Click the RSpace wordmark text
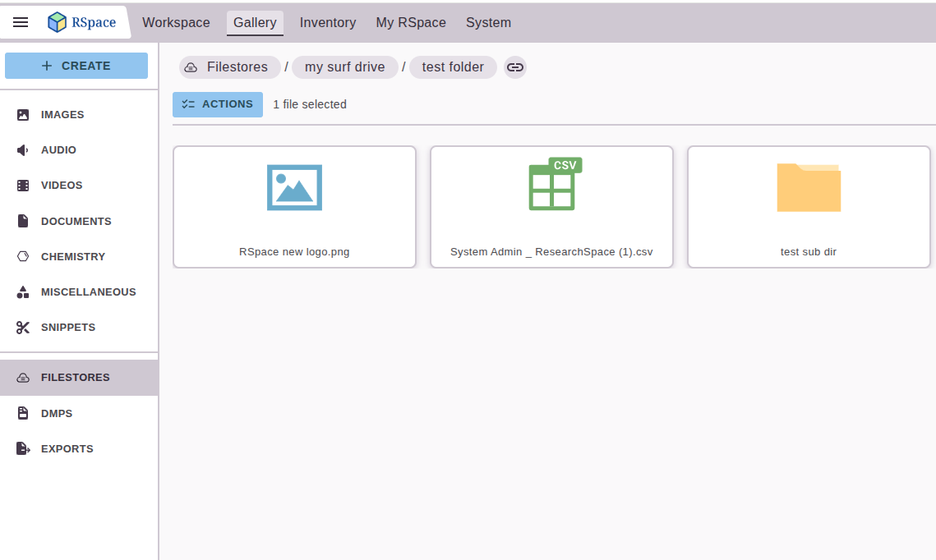 point(94,22)
